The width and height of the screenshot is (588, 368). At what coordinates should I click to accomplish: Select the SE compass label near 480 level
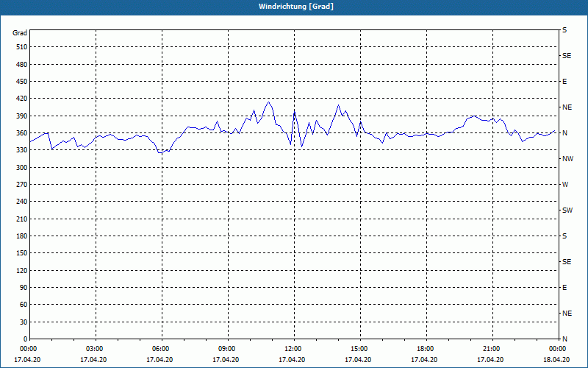tap(567, 56)
